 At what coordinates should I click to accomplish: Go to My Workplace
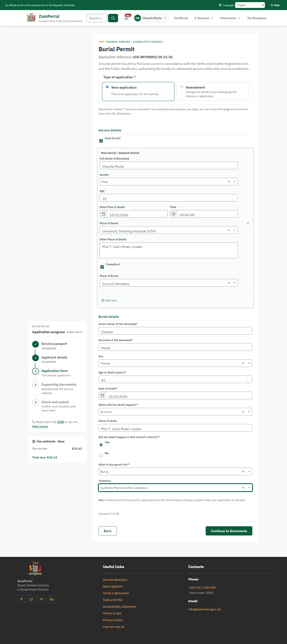click(x=257, y=18)
